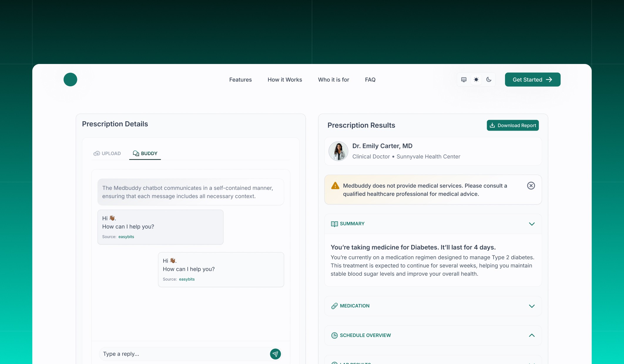Click the MEDICATION pill icon
The height and width of the screenshot is (364, 624).
[x=334, y=306]
